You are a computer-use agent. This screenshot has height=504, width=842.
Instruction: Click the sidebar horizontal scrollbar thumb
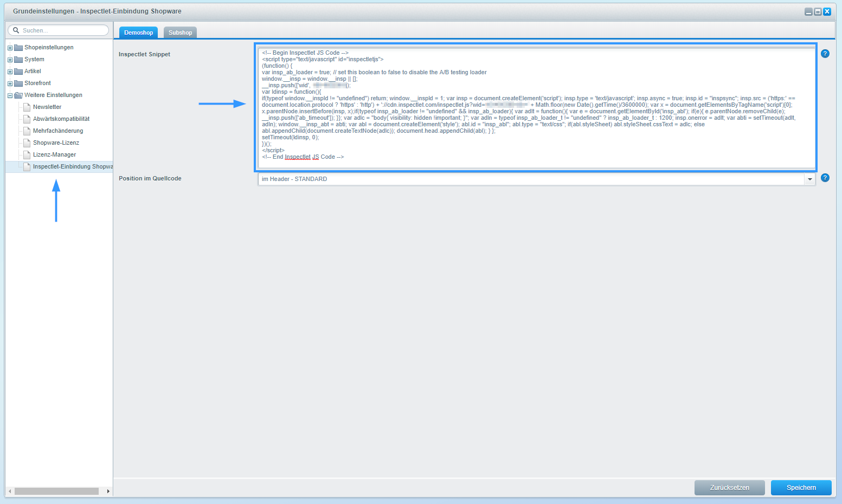[56, 491]
